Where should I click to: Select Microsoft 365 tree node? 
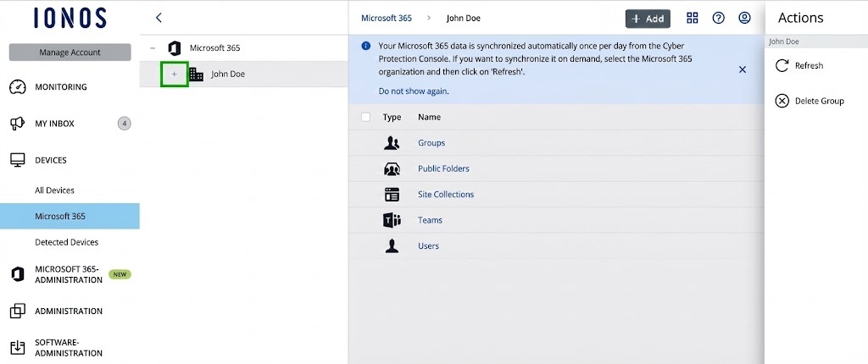214,48
